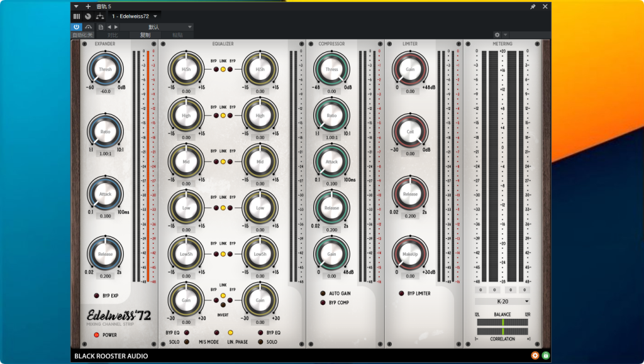The height and width of the screenshot is (364, 644).
Task: Toggle LINK LED of the HiSh band
Action: [x=223, y=69]
